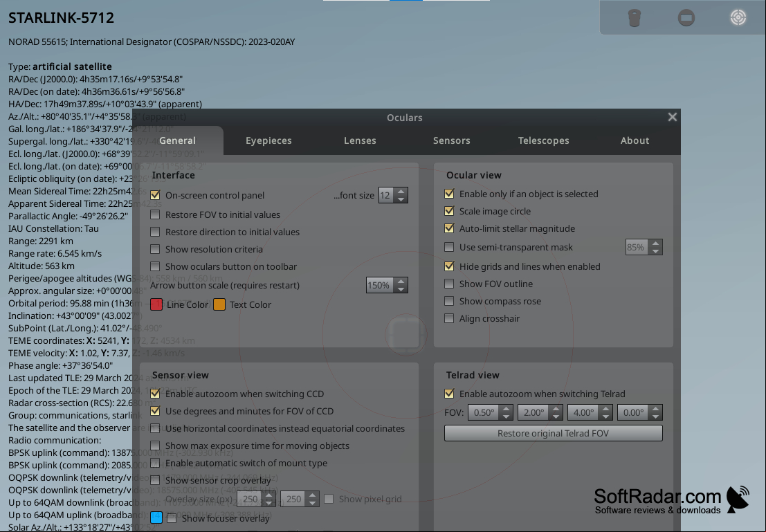766x532 pixels.
Task: Check Show oculars button on toolbar
Action: click(156, 266)
